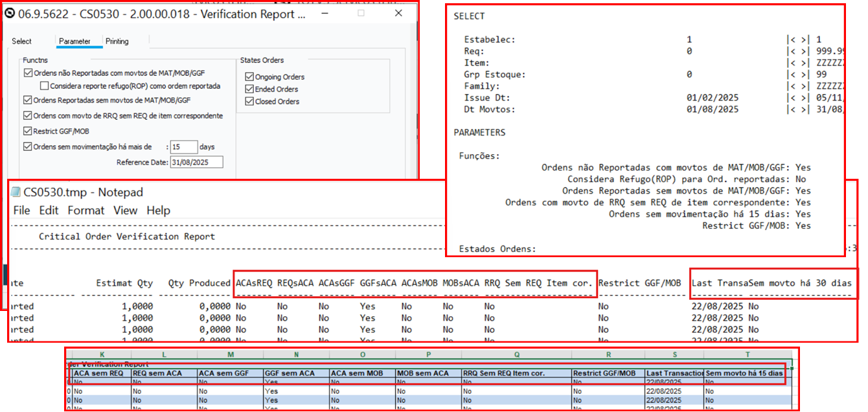Click the Verification Report dialog title icon
The height and width of the screenshot is (412, 868).
point(10,14)
